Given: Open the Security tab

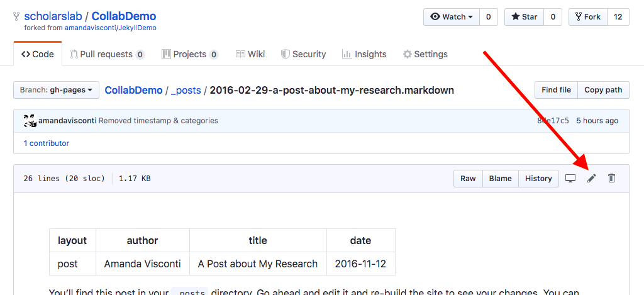Looking at the screenshot, I should (x=303, y=54).
